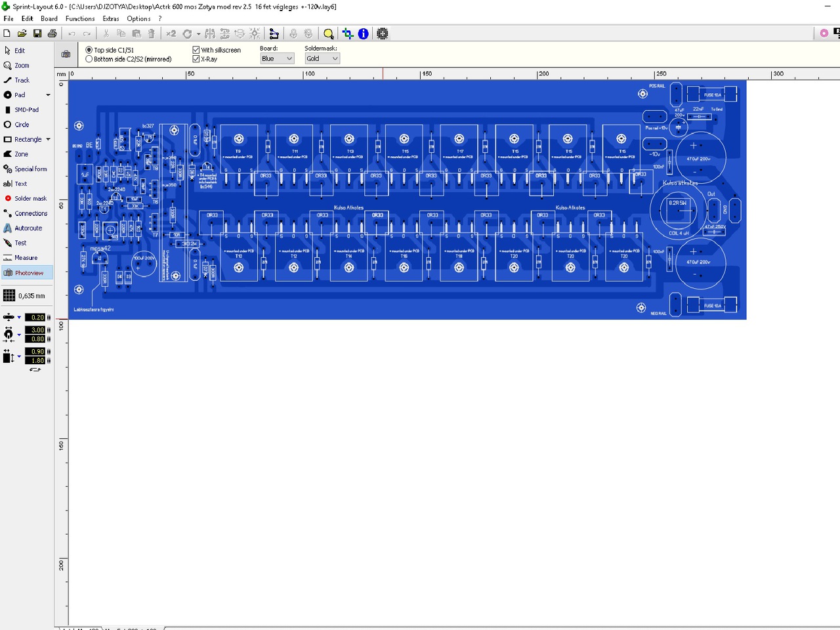Select the SMD-Pad tool
840x630 pixels.
pyautogui.click(x=26, y=110)
